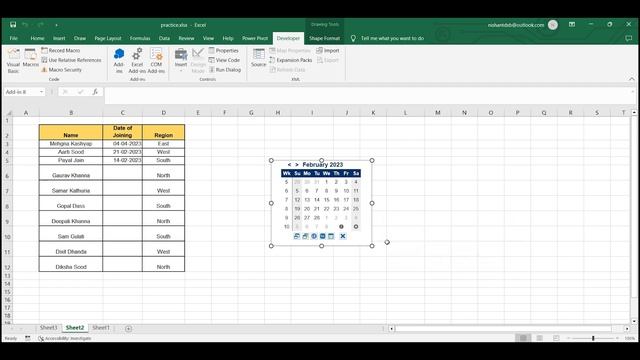Close the calendar add-in with X
This screenshot has height=360, width=640.
pos(343,236)
